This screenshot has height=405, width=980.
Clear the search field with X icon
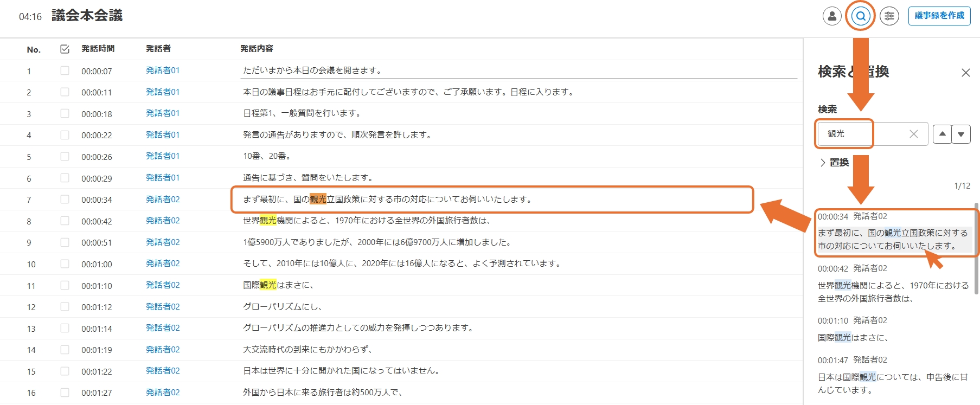(914, 134)
